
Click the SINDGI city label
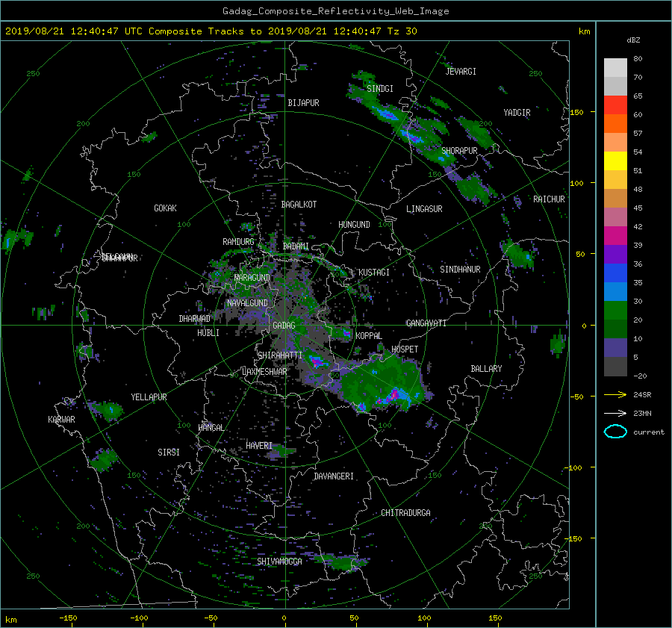(380, 89)
